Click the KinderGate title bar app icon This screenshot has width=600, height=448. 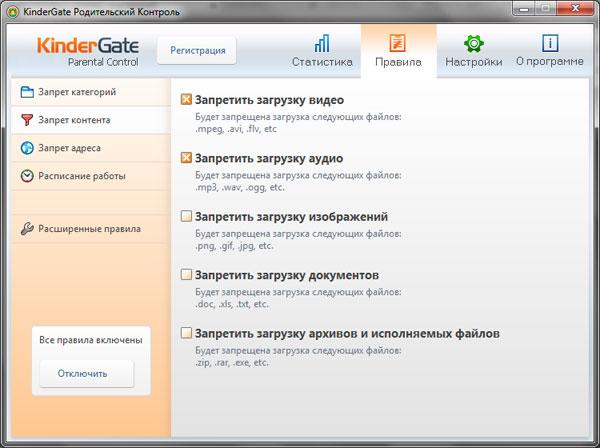tap(13, 12)
